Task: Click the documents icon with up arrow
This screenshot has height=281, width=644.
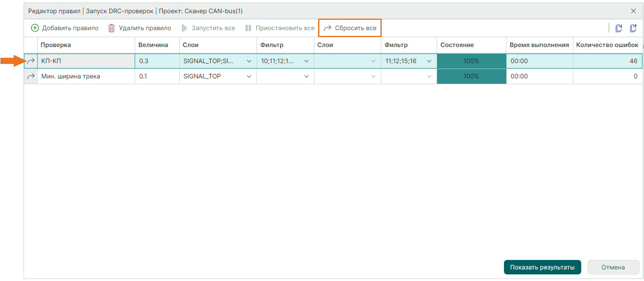Action: (x=633, y=28)
